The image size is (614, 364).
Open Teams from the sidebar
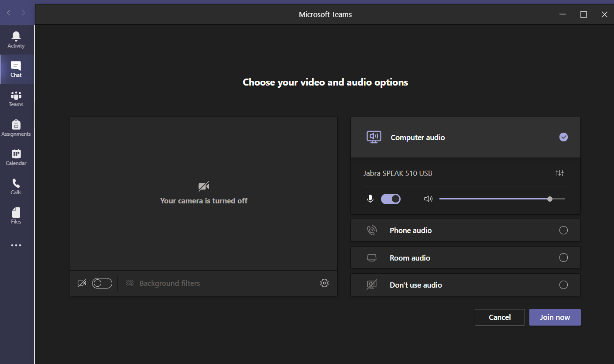click(x=16, y=98)
